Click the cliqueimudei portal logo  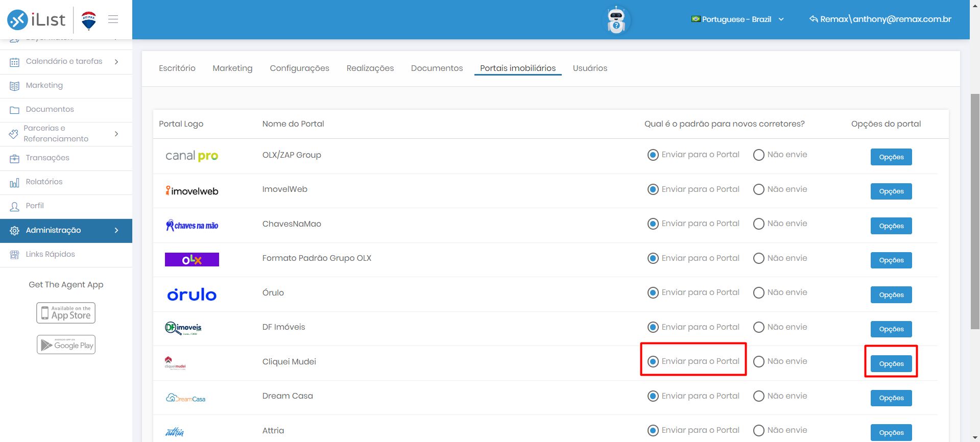click(175, 363)
